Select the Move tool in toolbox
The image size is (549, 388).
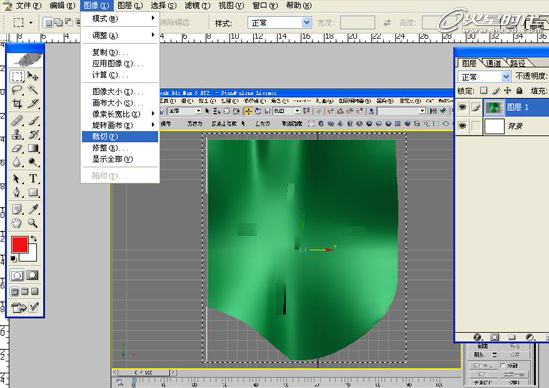[x=33, y=76]
